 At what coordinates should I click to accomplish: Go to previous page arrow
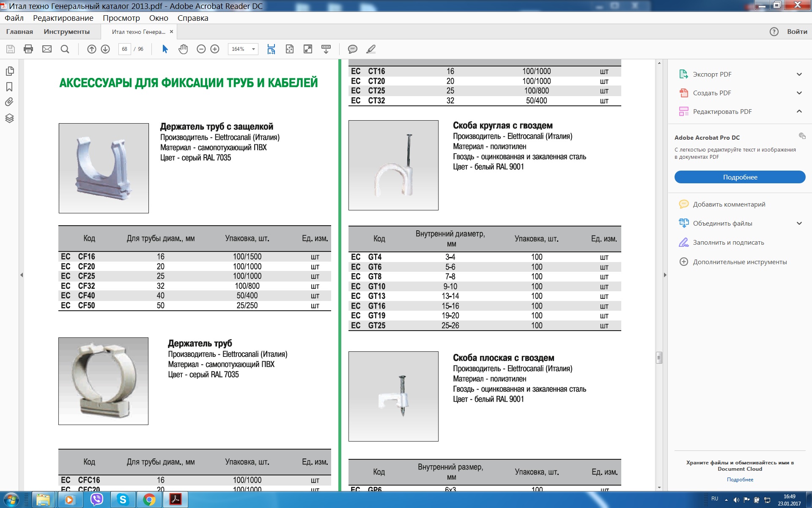(92, 49)
